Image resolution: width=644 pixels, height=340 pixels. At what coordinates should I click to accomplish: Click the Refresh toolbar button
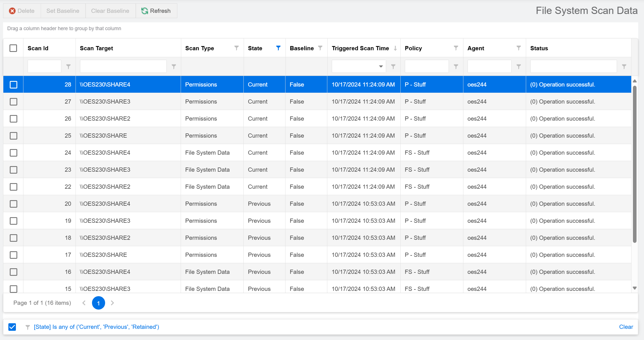point(156,11)
